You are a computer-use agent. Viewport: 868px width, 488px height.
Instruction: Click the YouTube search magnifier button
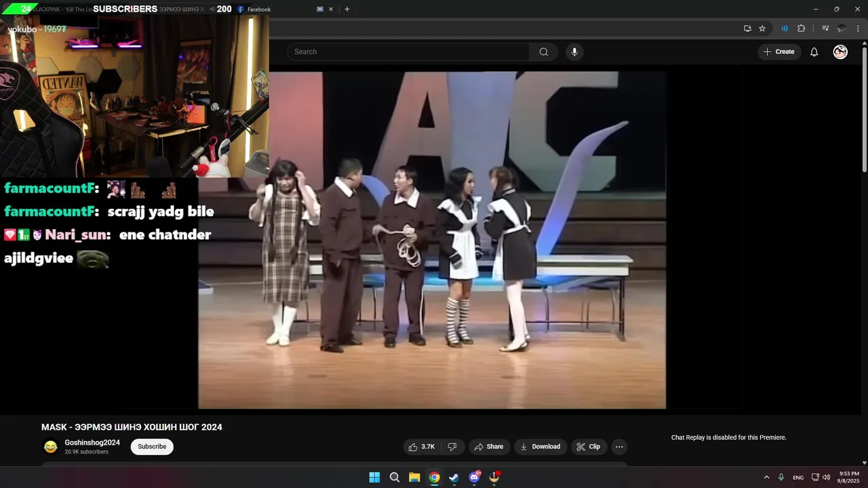coord(544,52)
